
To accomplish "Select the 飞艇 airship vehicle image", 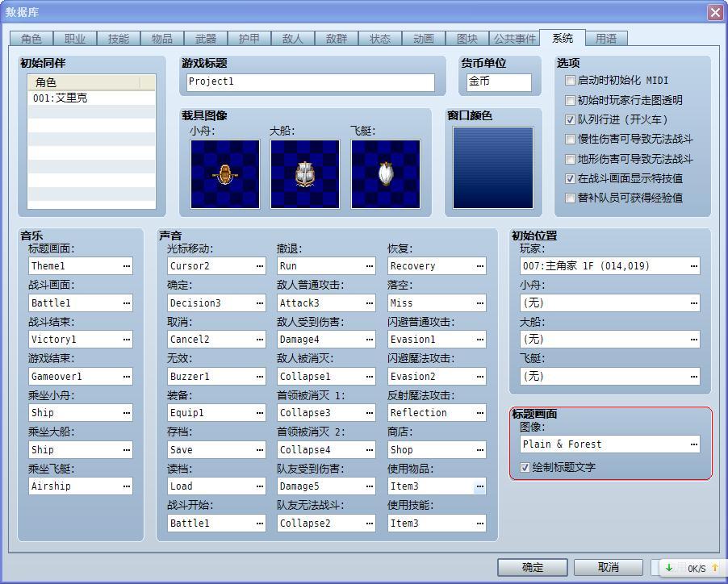I will click(x=386, y=174).
